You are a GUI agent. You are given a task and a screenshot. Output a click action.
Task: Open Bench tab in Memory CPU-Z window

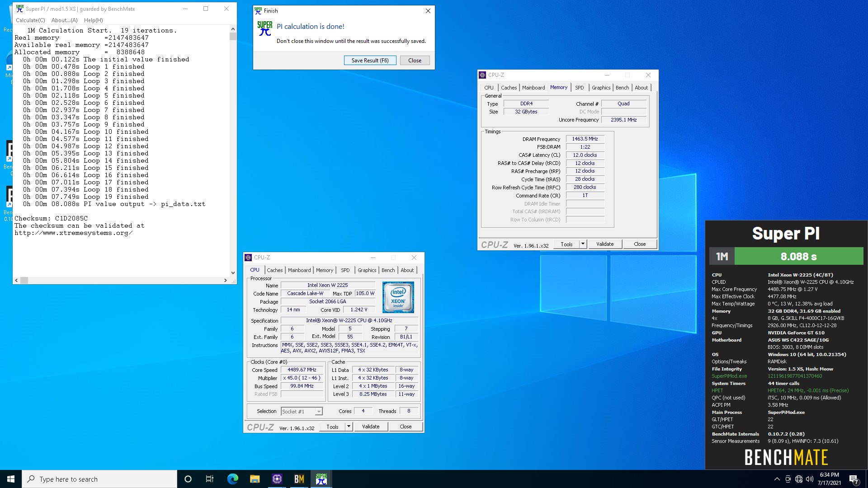pos(622,88)
